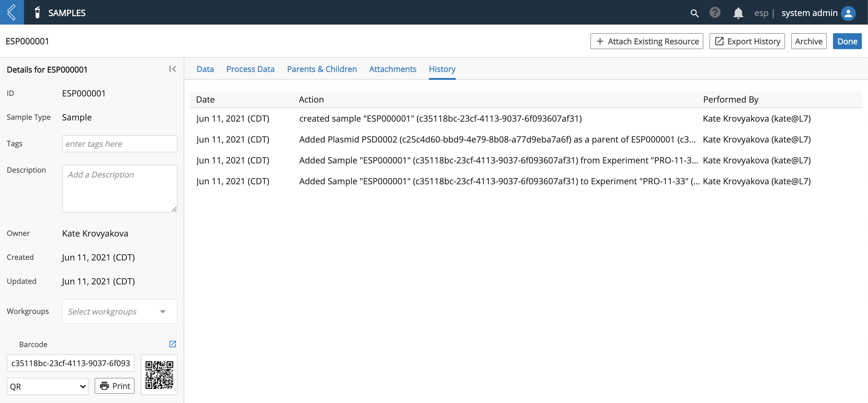Click the back chevron icon
868x403 pixels.
[12, 12]
